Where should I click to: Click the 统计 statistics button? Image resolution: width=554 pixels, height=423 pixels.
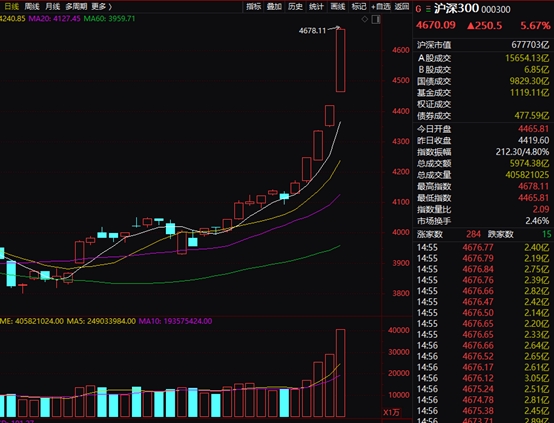pos(316,6)
